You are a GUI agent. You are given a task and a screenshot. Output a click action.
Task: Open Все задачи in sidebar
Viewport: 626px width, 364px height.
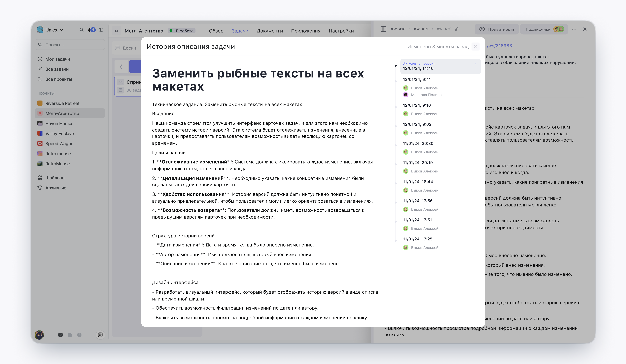(70, 69)
